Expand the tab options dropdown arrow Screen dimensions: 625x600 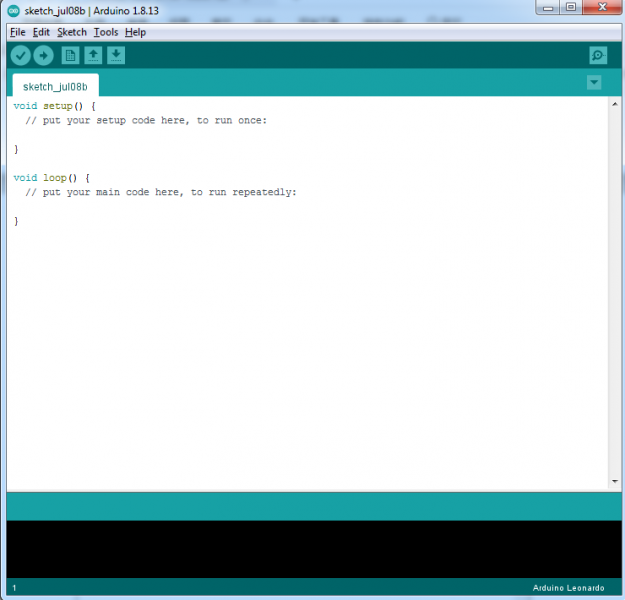coord(595,82)
